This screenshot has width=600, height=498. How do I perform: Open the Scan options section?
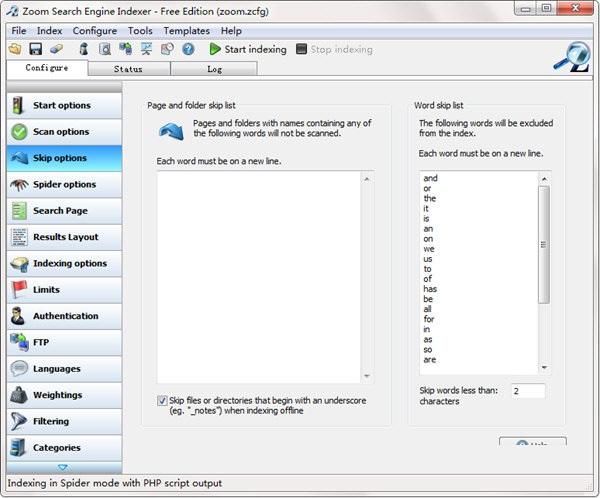click(x=63, y=132)
